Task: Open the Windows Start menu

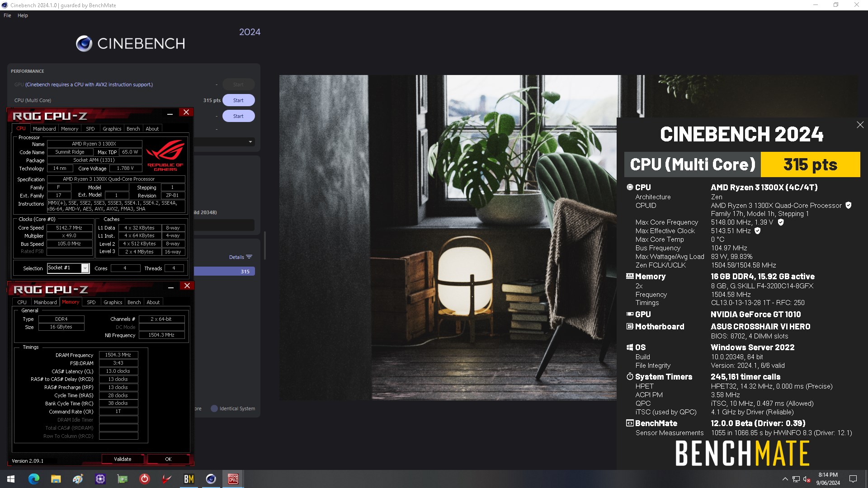Action: pyautogui.click(x=11, y=479)
